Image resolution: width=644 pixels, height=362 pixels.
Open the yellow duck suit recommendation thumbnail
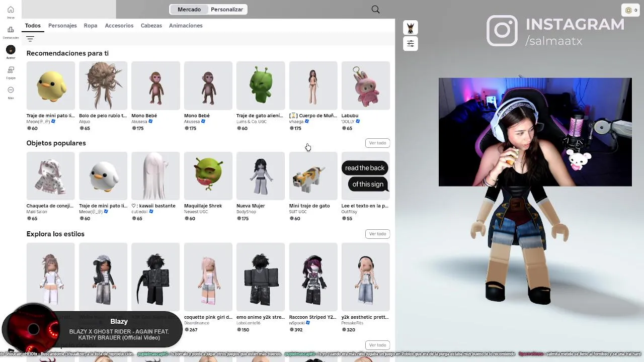[x=51, y=85]
